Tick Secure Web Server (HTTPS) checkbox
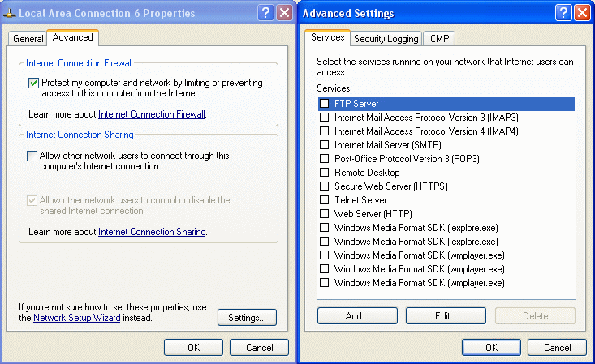The image size is (595, 364). pyautogui.click(x=325, y=186)
